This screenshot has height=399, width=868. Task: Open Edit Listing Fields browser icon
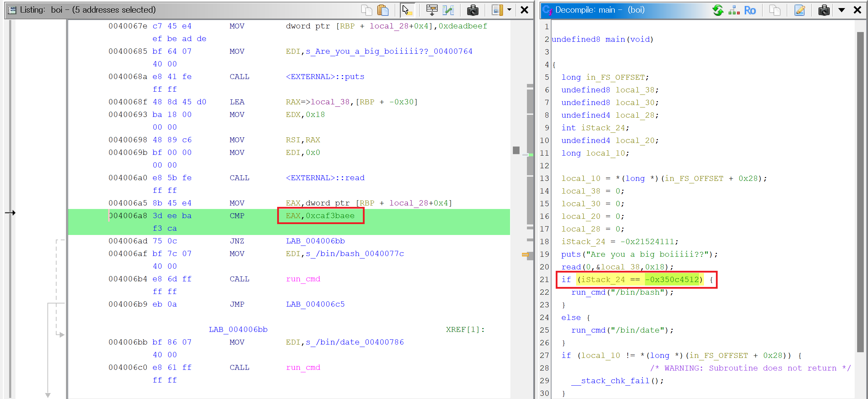pos(432,10)
